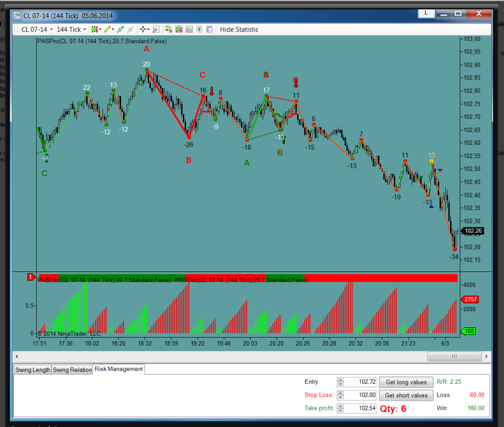Click the -80,00 loss value
This screenshot has height=427, width=504.
pyautogui.click(x=477, y=395)
